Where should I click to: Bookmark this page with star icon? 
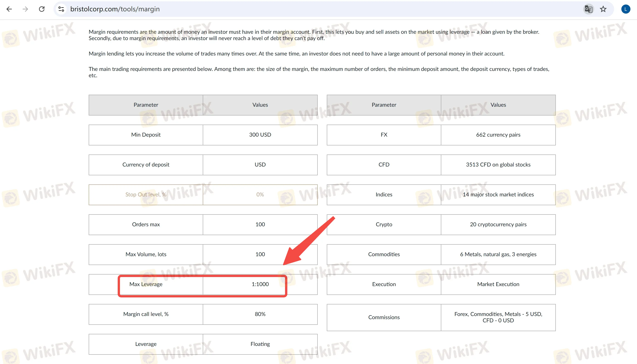pos(603,9)
